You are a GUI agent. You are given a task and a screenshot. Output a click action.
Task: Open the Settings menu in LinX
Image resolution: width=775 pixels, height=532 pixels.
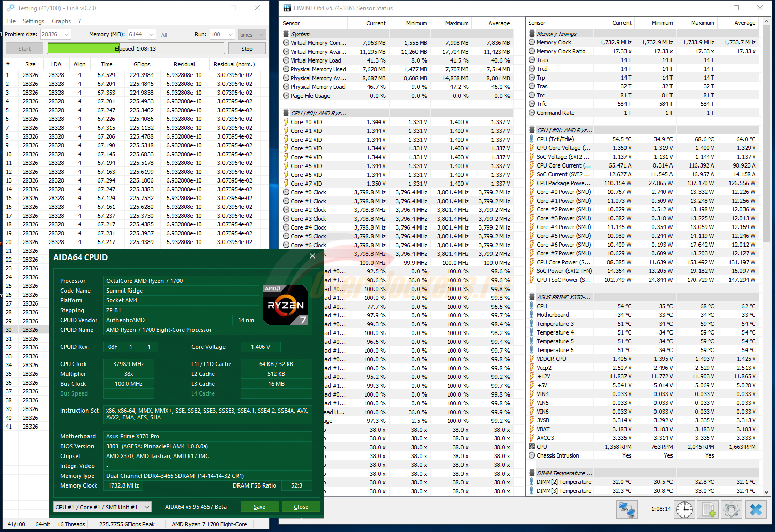[x=34, y=21]
